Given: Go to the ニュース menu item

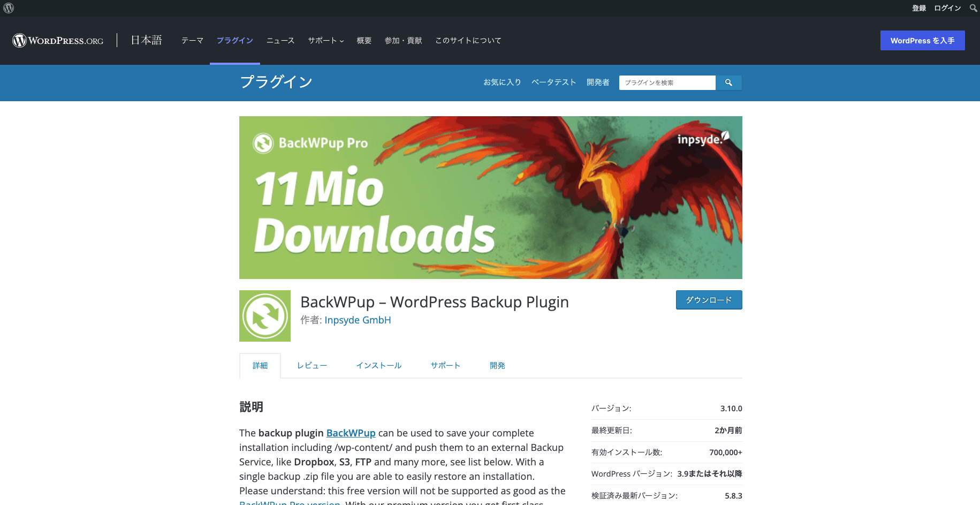Looking at the screenshot, I should 280,41.
